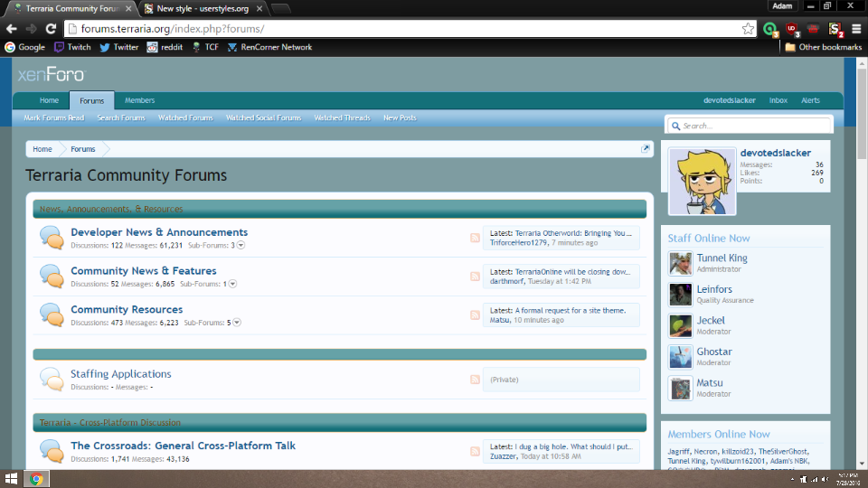
Task: Open the RenCorner Network bookmark
Action: click(269, 47)
